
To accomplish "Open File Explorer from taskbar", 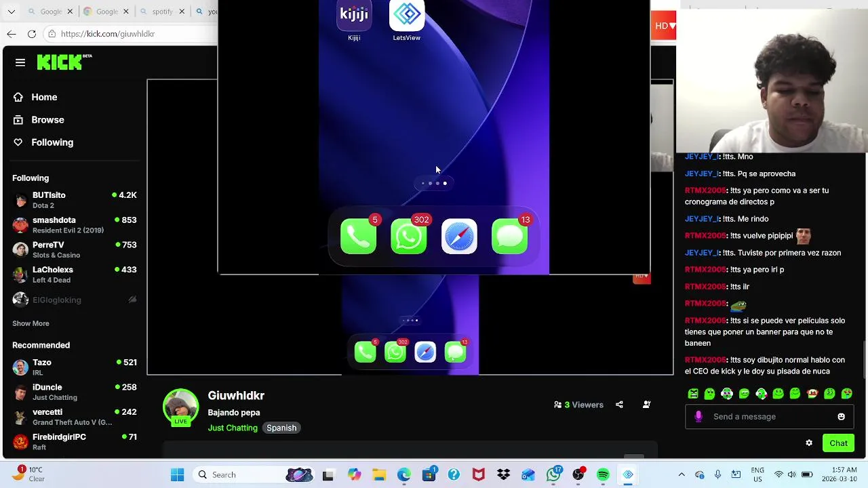I will [x=379, y=475].
